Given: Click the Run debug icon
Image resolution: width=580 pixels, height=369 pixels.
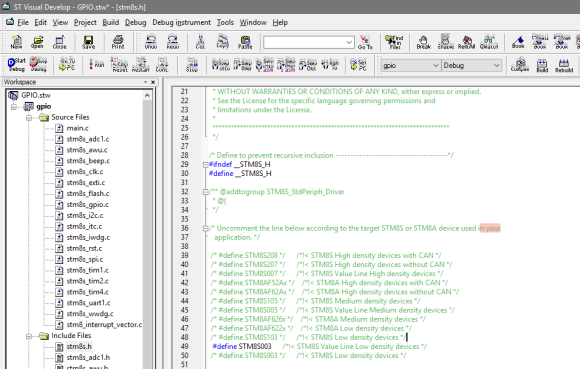Looking at the screenshot, I should pyautogui.click(x=97, y=64).
